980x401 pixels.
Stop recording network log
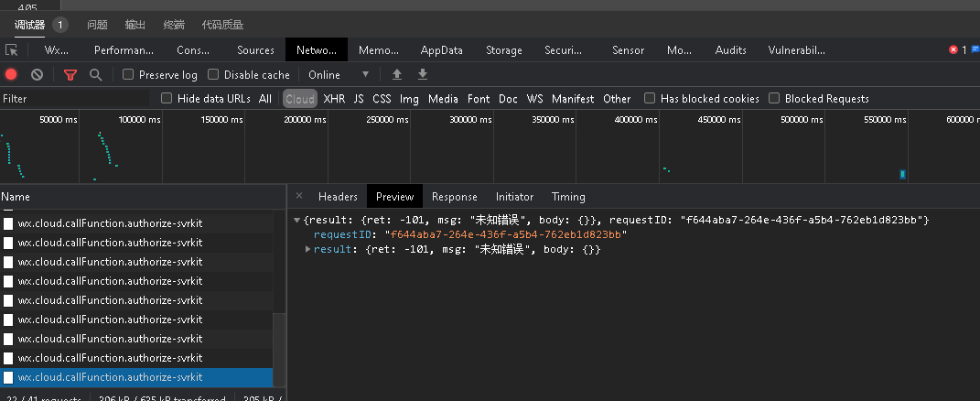pyautogui.click(x=12, y=75)
